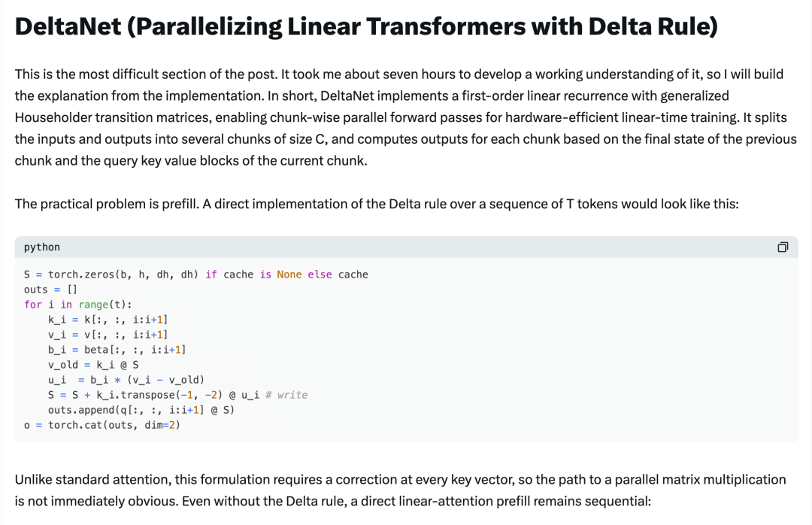This screenshot has height=525, width=812.
Task: Click the '# write' code comment
Action: click(x=286, y=394)
